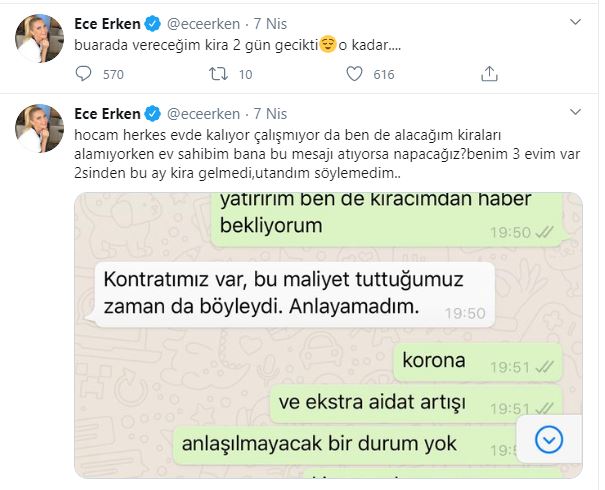Click profile avatar on first tweet
This screenshot has width=605, height=490.
click(39, 38)
